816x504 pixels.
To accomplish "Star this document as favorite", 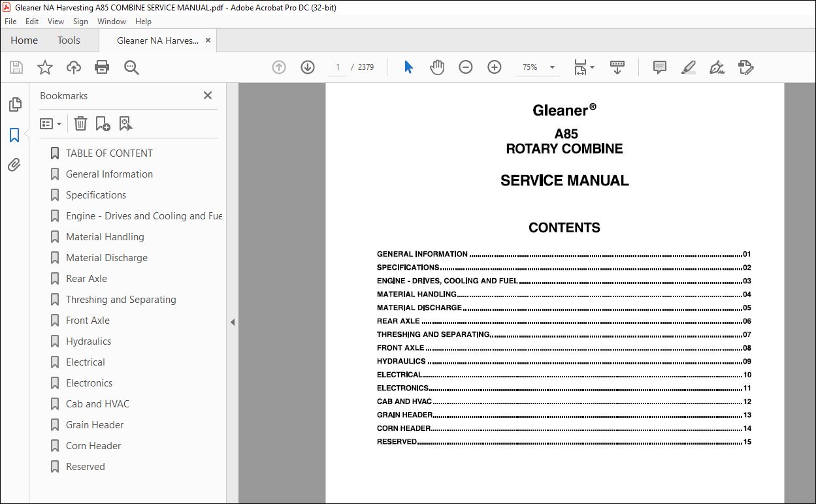I will pos(44,67).
